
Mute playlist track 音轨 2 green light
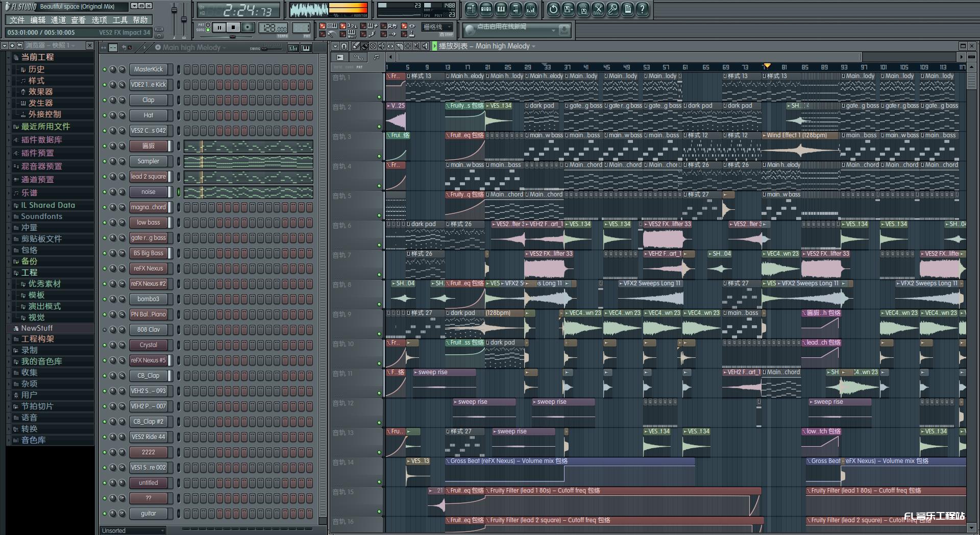coord(379,127)
